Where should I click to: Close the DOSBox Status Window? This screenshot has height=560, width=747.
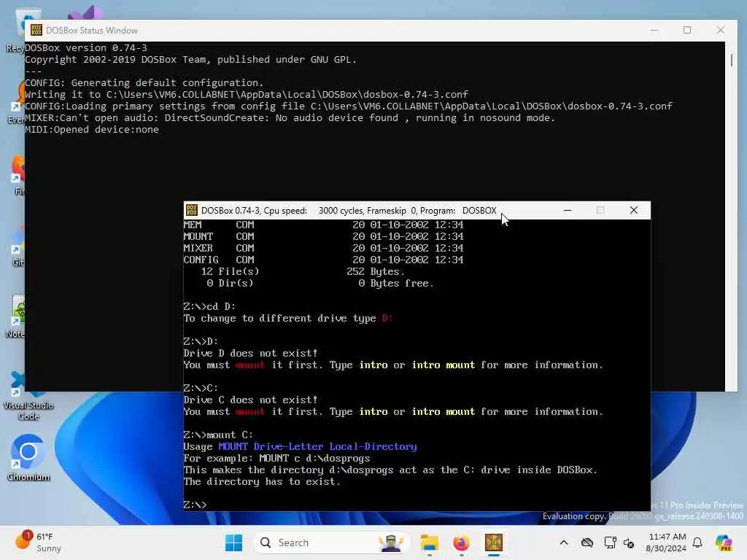(720, 30)
